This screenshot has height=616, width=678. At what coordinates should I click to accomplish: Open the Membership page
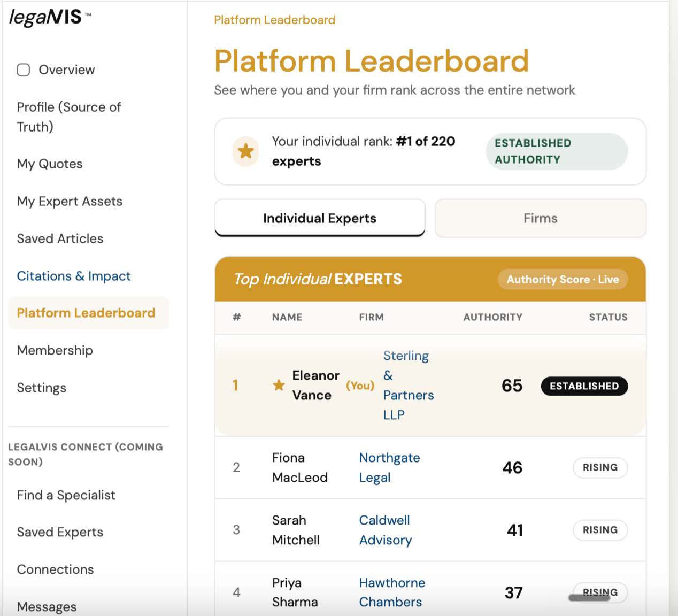pos(55,350)
